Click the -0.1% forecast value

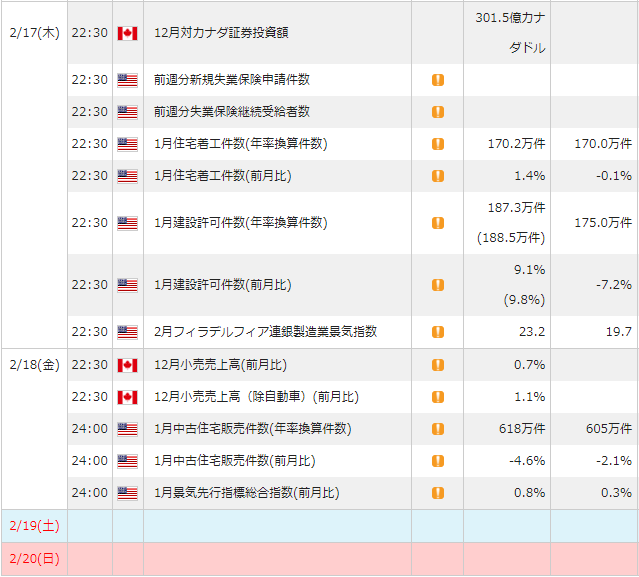pos(614,176)
